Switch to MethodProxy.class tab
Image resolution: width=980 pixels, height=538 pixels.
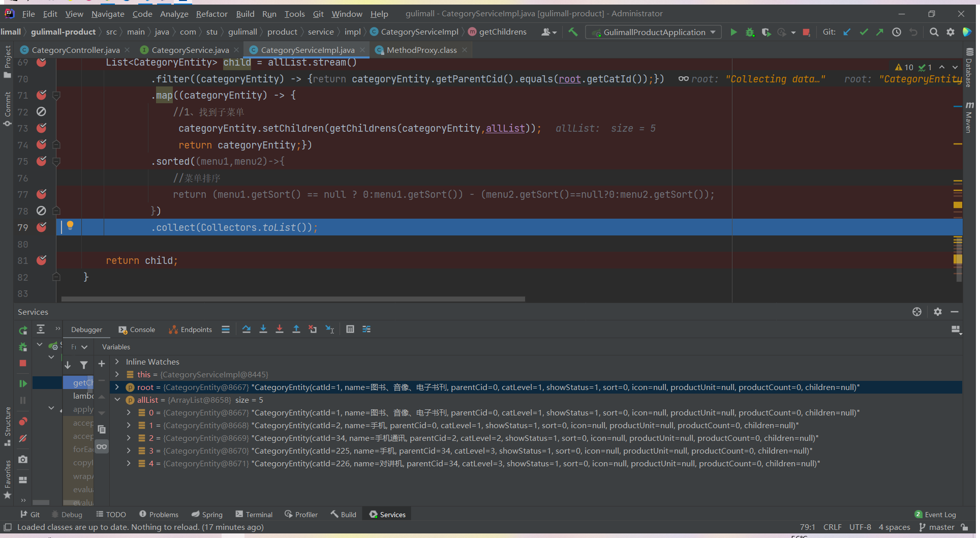421,50
